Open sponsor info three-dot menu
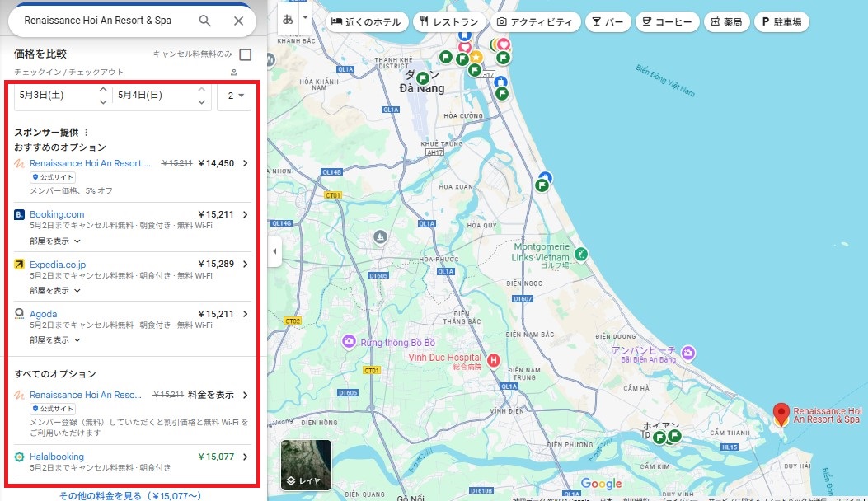 click(87, 133)
